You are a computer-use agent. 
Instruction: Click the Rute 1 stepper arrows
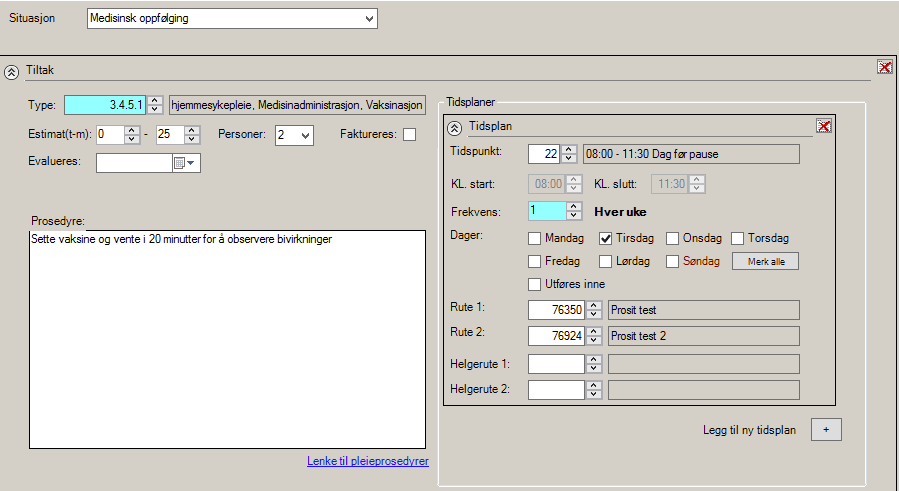click(594, 310)
